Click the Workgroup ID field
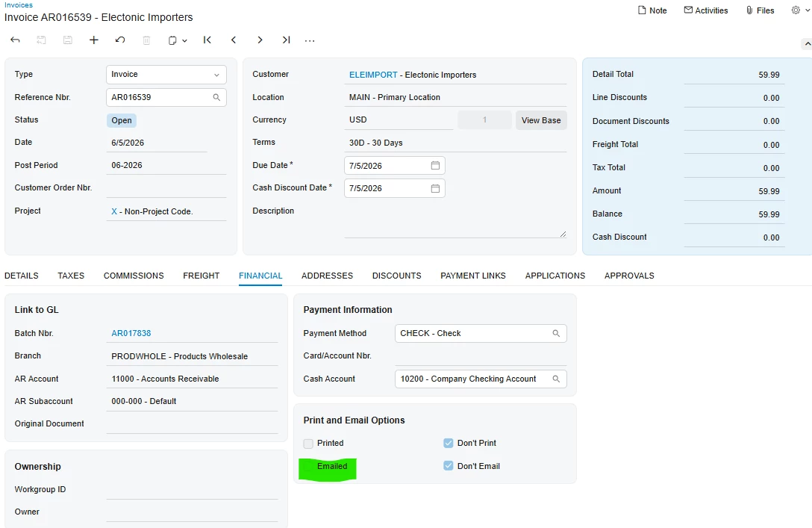This screenshot has width=812, height=528. click(x=192, y=490)
